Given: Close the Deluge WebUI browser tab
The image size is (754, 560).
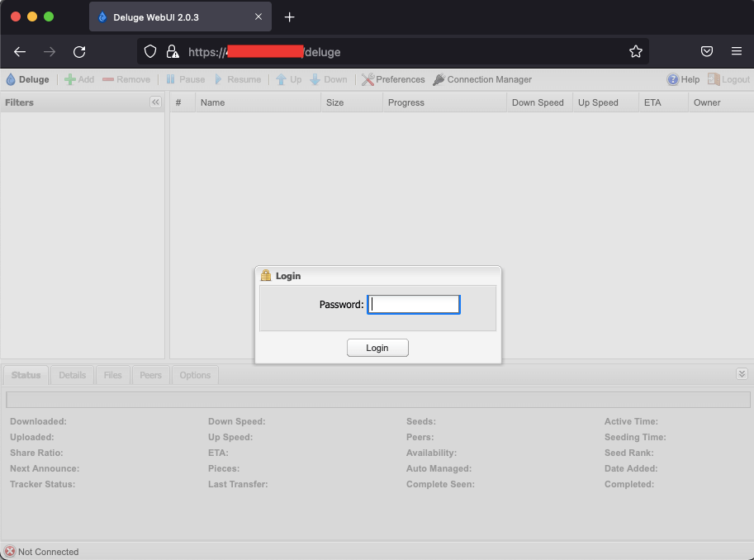Looking at the screenshot, I should 258,17.
